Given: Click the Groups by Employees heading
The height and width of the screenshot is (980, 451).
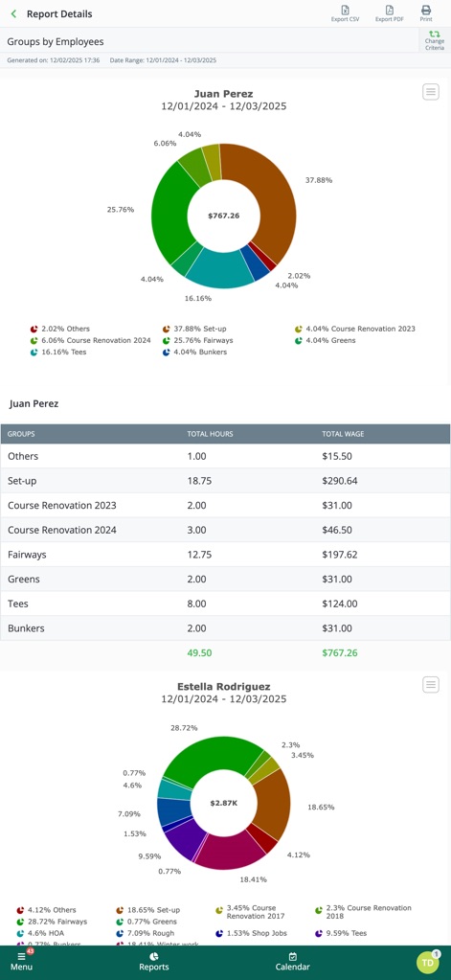Looking at the screenshot, I should [56, 42].
